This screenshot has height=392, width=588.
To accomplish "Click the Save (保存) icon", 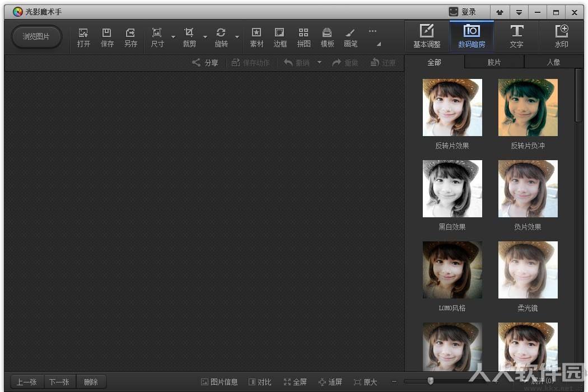I will coord(107,32).
